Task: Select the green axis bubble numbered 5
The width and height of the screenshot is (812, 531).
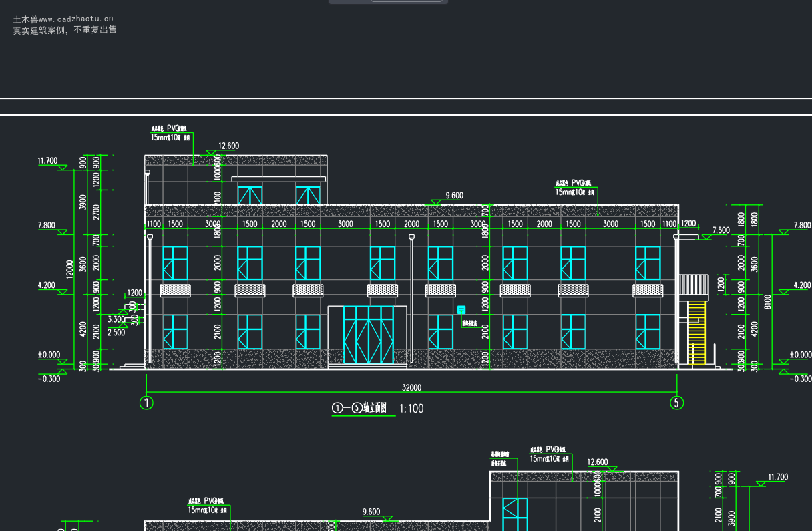Action: [x=677, y=403]
